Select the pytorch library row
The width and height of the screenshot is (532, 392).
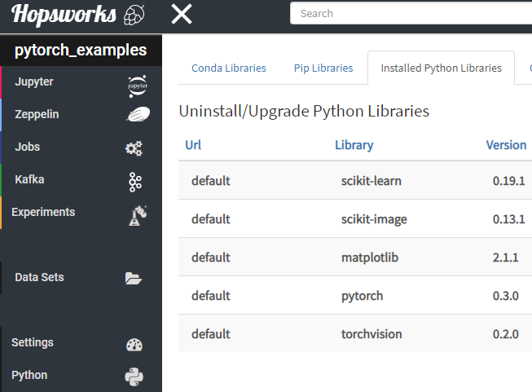tap(362, 296)
